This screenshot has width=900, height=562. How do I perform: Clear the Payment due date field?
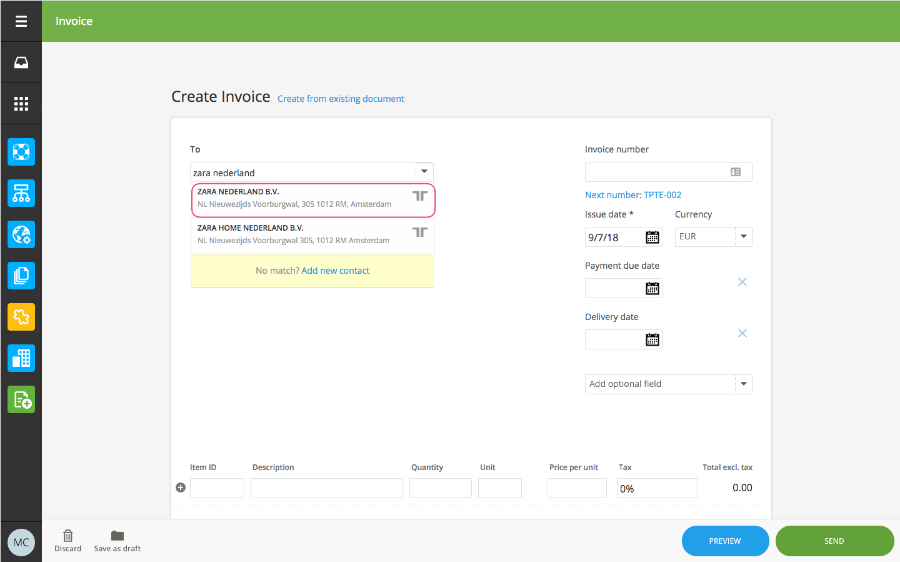click(x=742, y=282)
